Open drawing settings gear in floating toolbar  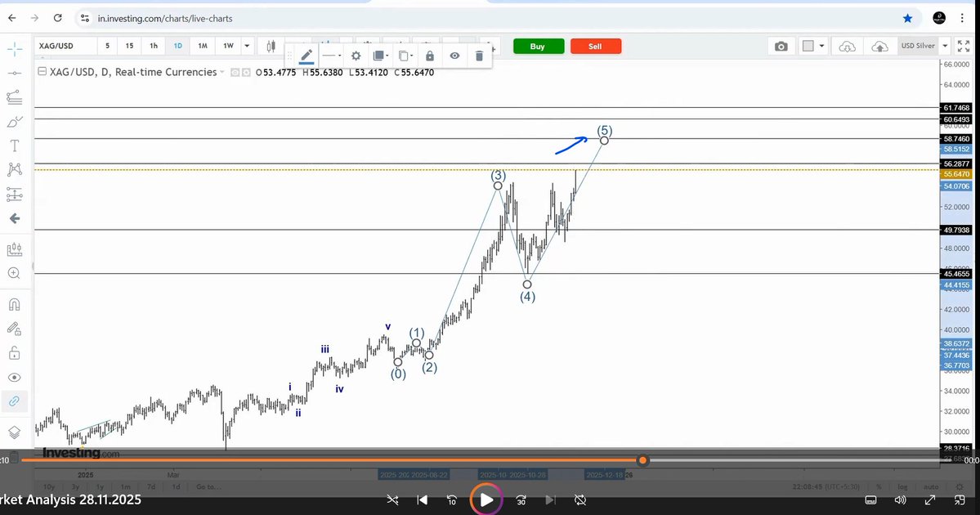pyautogui.click(x=356, y=56)
